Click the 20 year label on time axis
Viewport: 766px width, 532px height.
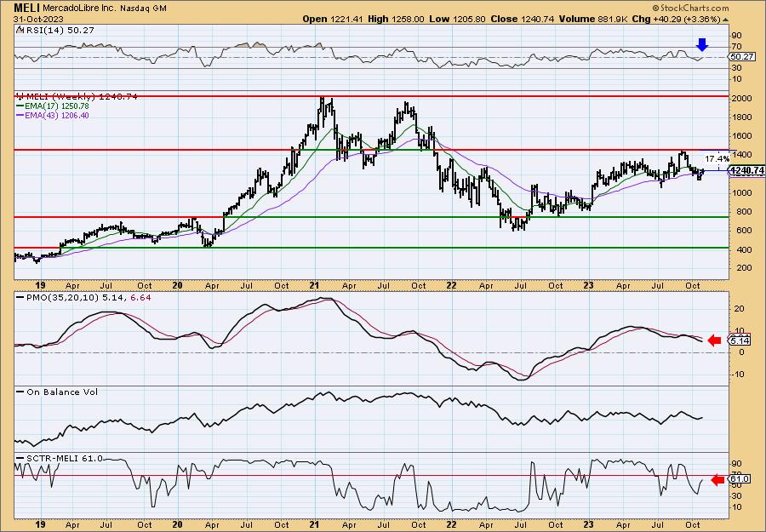(x=177, y=285)
